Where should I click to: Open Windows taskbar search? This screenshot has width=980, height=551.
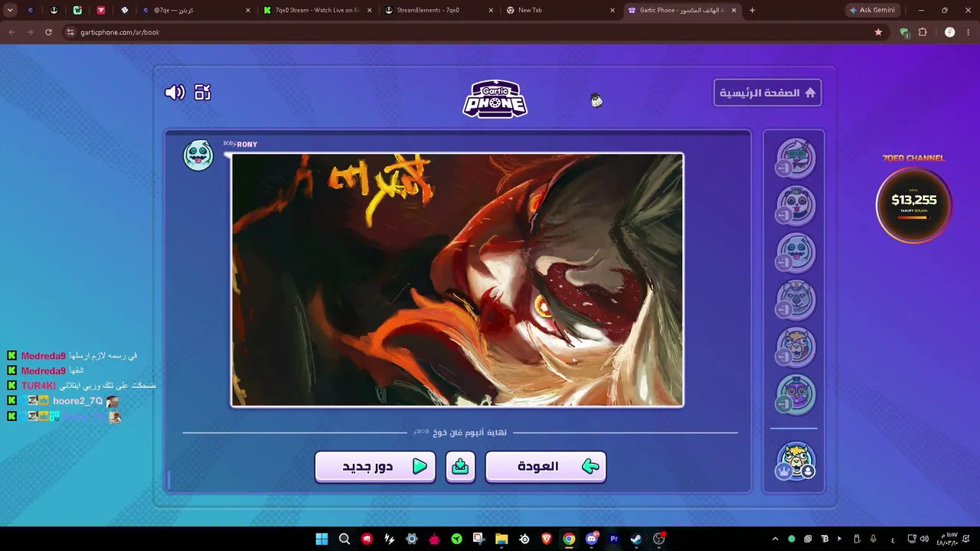[x=345, y=539]
